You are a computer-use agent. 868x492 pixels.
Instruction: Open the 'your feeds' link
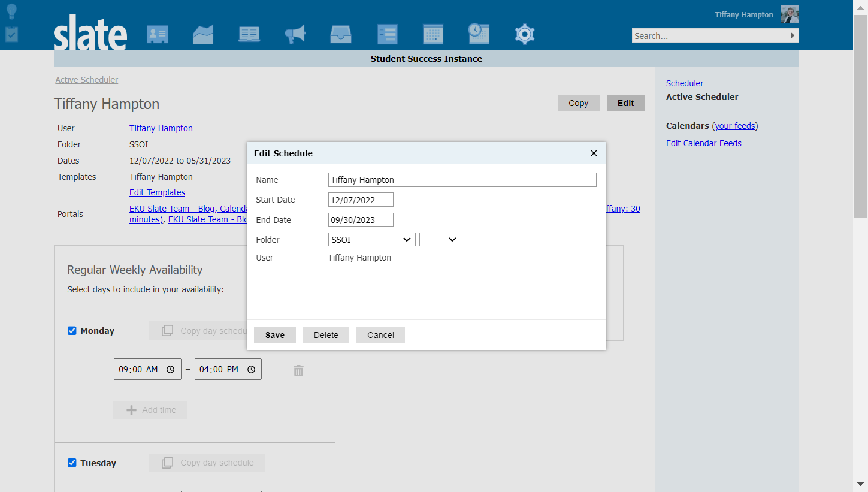[735, 126]
